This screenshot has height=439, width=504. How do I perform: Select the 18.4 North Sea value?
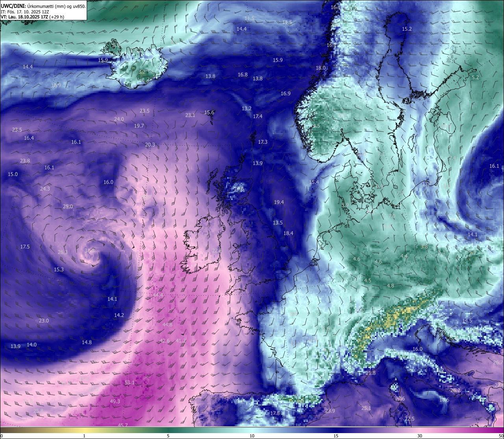288,233
